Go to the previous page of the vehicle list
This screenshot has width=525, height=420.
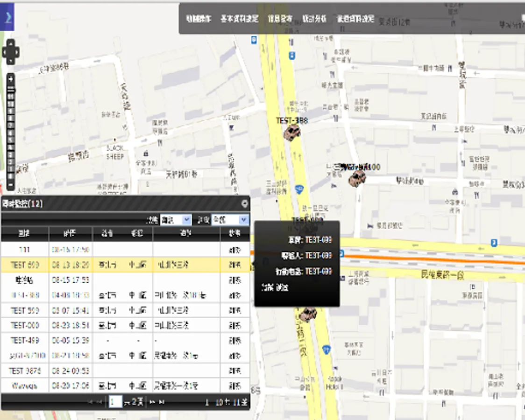coord(99,402)
